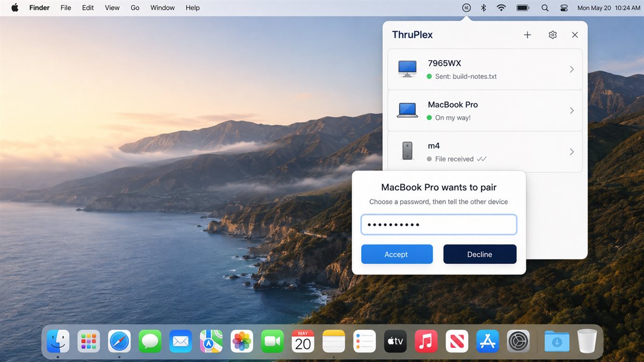
Task: Open the Window menu
Action: click(x=163, y=8)
